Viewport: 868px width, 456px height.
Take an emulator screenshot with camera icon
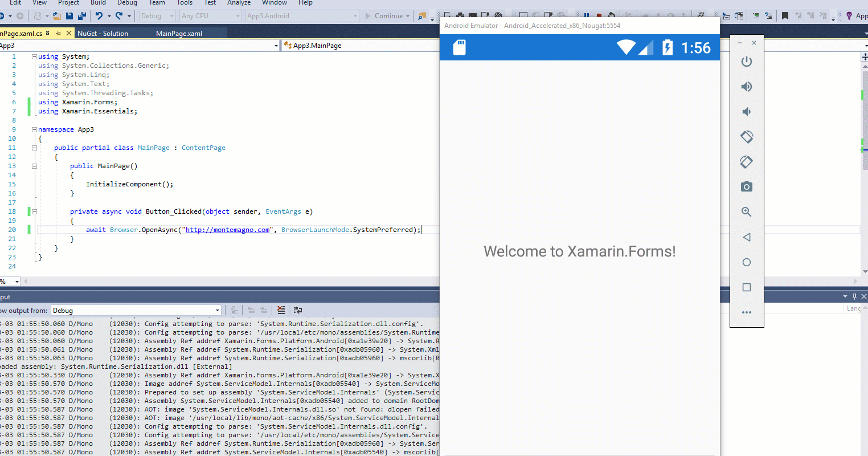pos(747,187)
